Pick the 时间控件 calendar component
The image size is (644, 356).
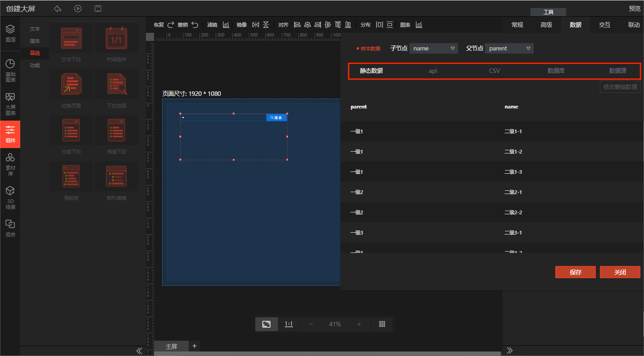116,38
